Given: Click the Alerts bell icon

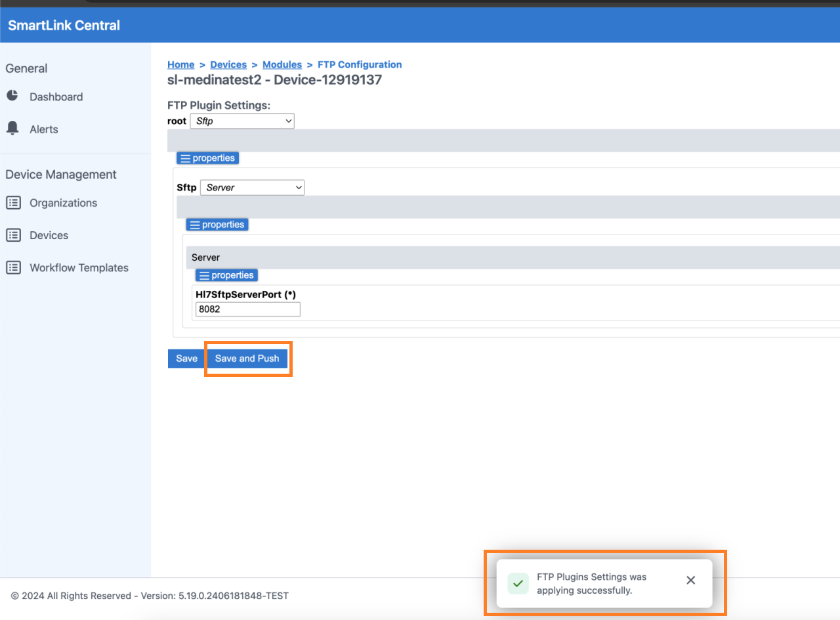Looking at the screenshot, I should [x=12, y=128].
